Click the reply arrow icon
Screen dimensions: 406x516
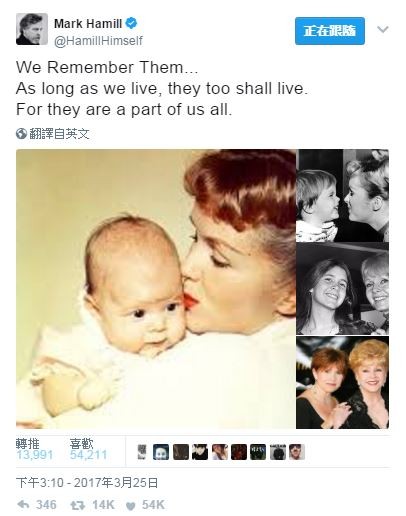pyautogui.click(x=23, y=505)
